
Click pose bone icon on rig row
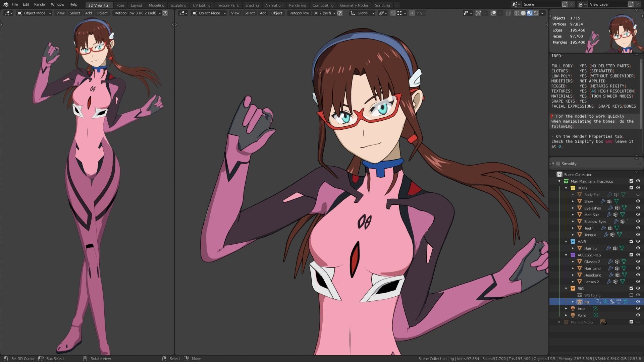pos(612,302)
